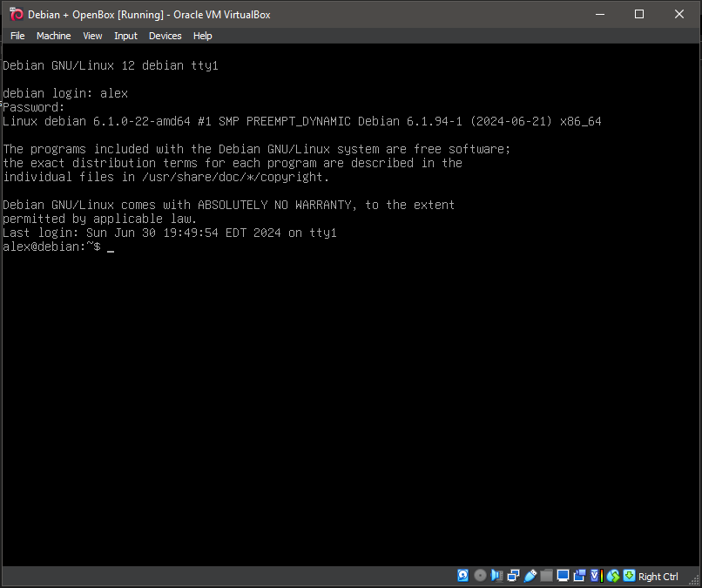Click the Right Ctrl host key indicator
Viewport: 702px width, 588px height.
658,576
